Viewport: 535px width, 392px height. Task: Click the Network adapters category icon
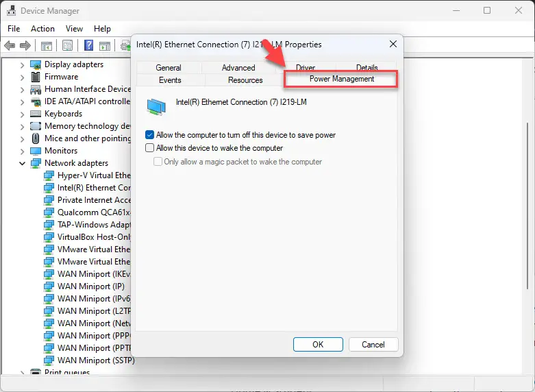[36, 163]
